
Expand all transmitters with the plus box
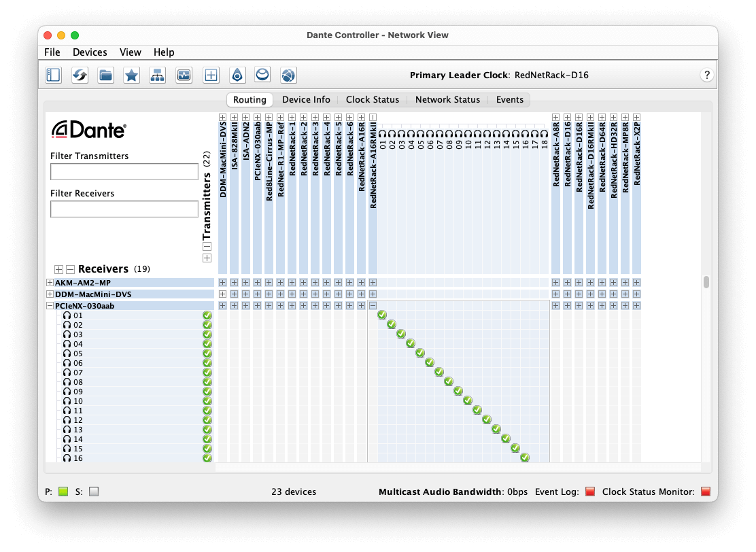pos(207,258)
